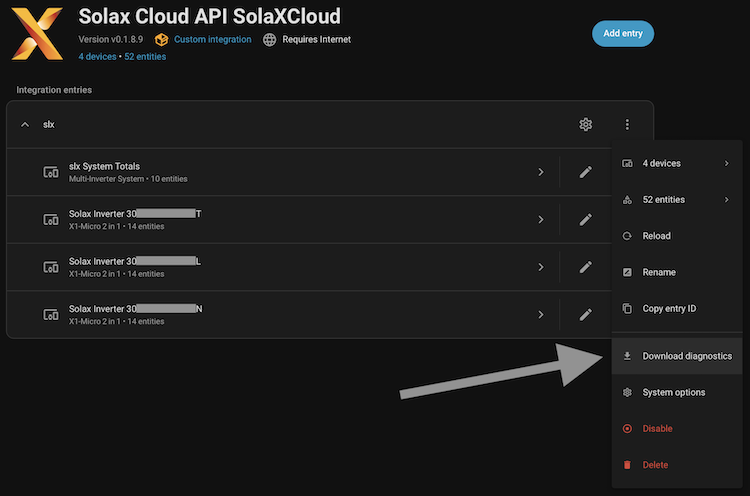This screenshot has width=750, height=496.
Task: Expand the 52 entities submenu arrow
Action: (x=727, y=200)
